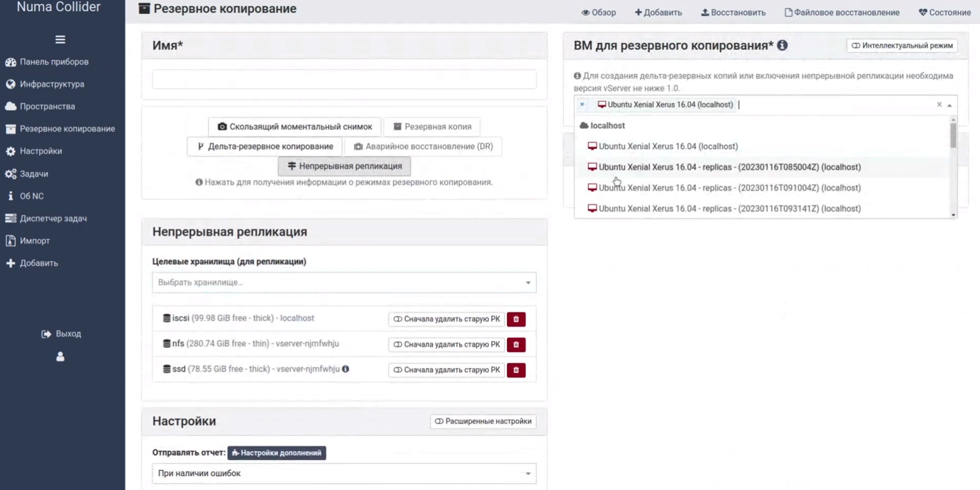Collapse the VM selection dropdown arrow
Screen dimensions: 980x490
click(949, 105)
